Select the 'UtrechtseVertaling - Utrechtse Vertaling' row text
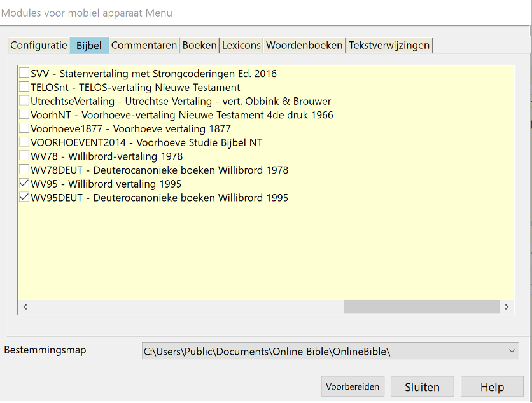Screen dimensions: 532x403 click(x=181, y=101)
